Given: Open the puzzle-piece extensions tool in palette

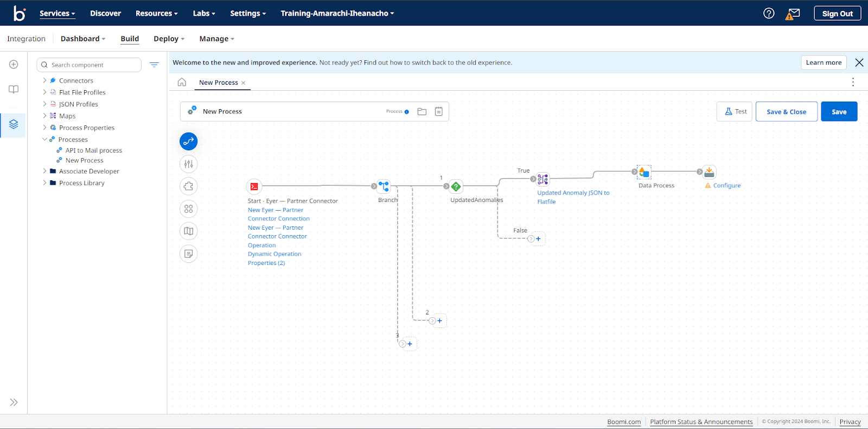Looking at the screenshot, I should (x=188, y=186).
